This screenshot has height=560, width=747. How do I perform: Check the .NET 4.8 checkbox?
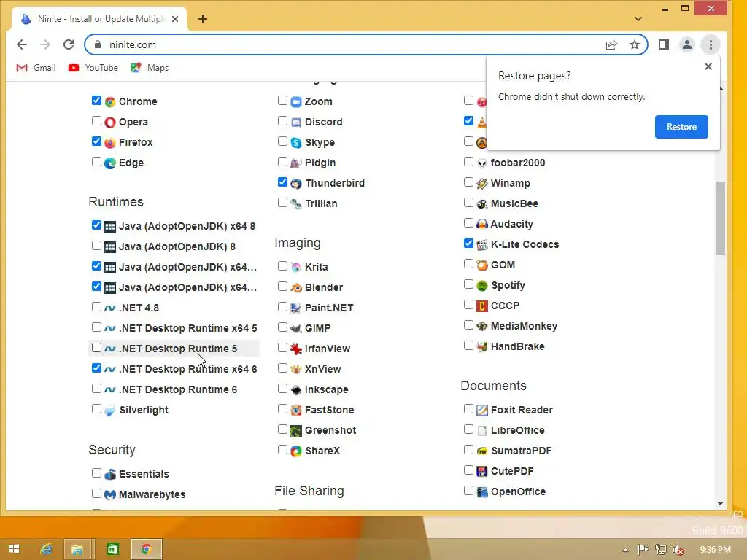click(97, 307)
